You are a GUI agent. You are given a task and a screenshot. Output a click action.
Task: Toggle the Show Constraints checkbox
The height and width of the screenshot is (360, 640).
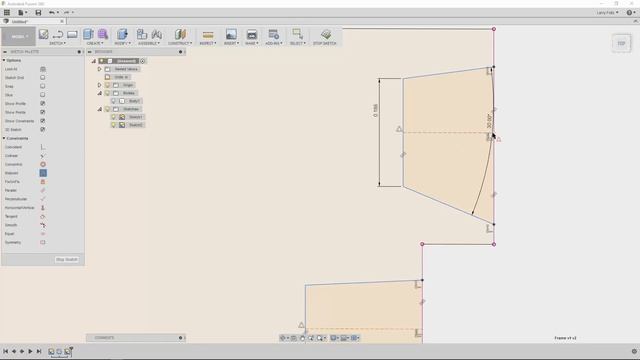tap(42, 121)
